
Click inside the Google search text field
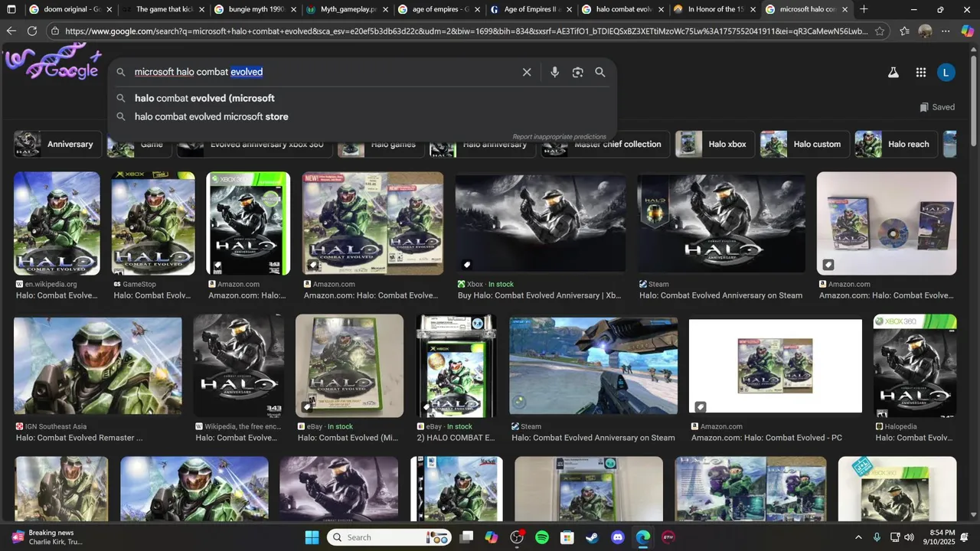322,72
